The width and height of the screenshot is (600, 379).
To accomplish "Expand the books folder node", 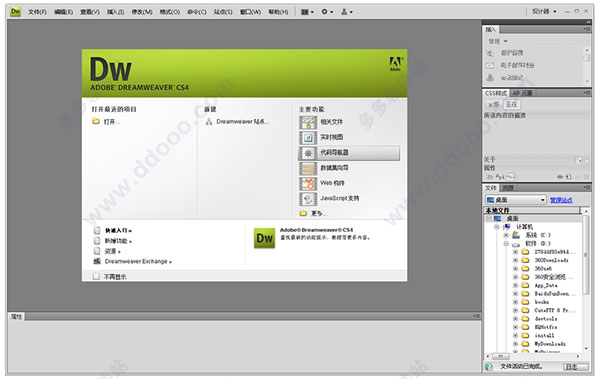I will pyautogui.click(x=515, y=302).
